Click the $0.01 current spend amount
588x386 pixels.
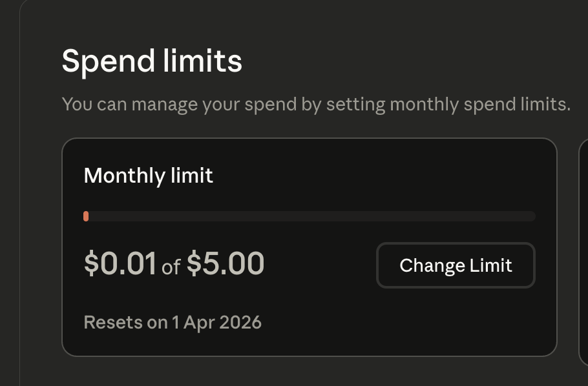pos(120,263)
